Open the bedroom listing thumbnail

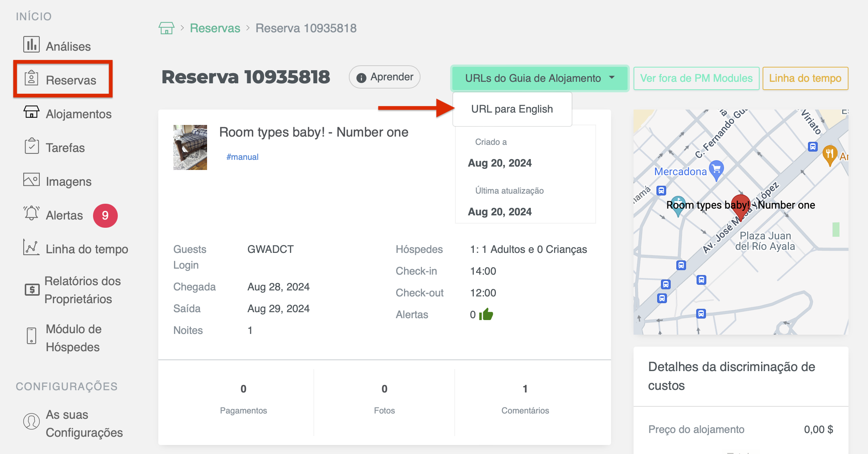190,147
